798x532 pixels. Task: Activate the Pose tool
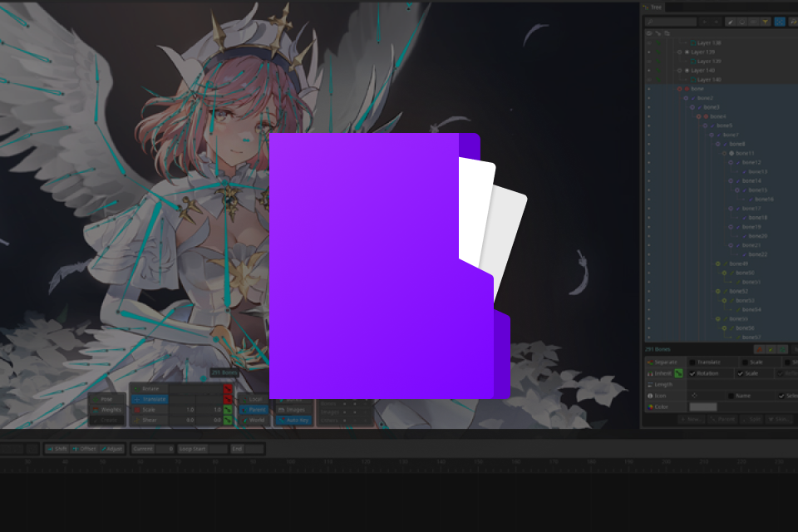tap(107, 400)
